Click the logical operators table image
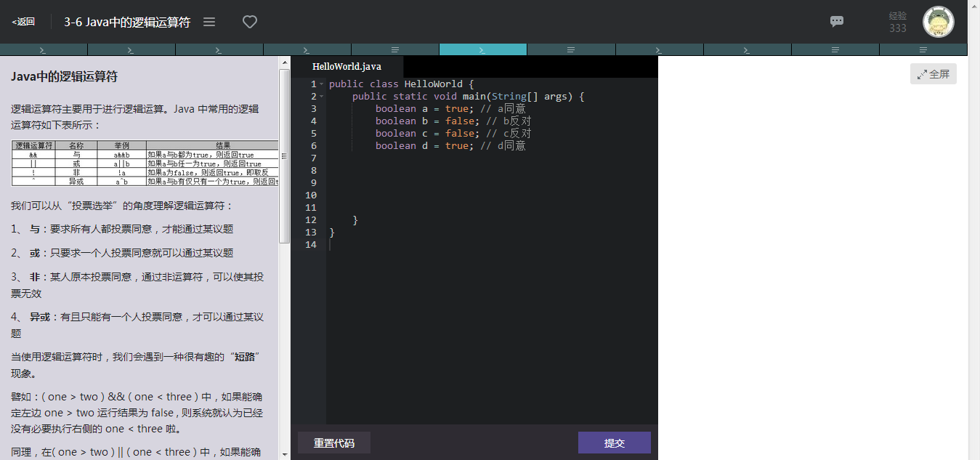Viewport: 980px width, 460px height. (x=145, y=163)
